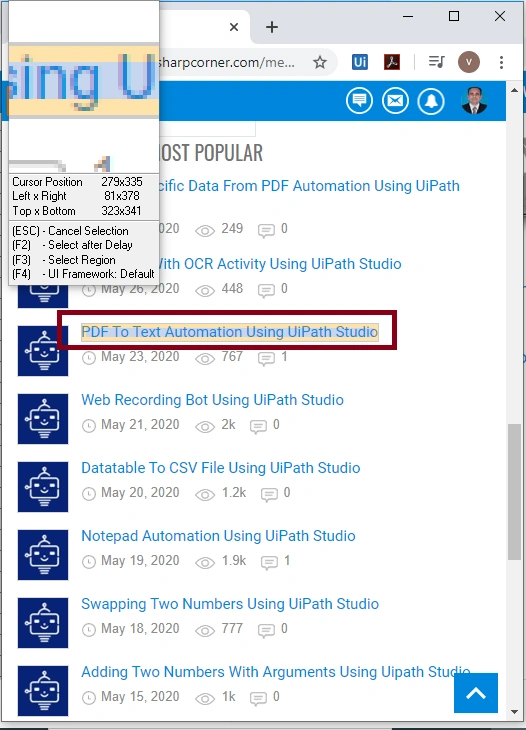Open the UiPath browser extension

(x=360, y=62)
